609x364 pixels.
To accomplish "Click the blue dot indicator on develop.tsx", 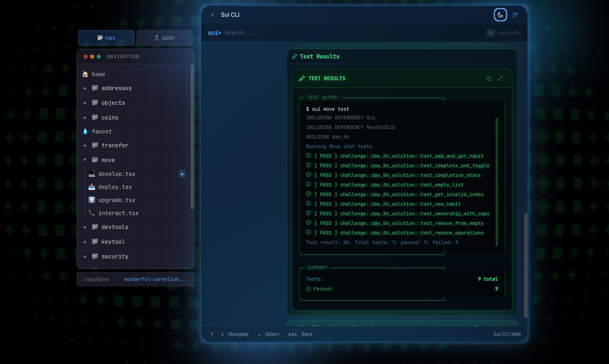I will click(182, 174).
